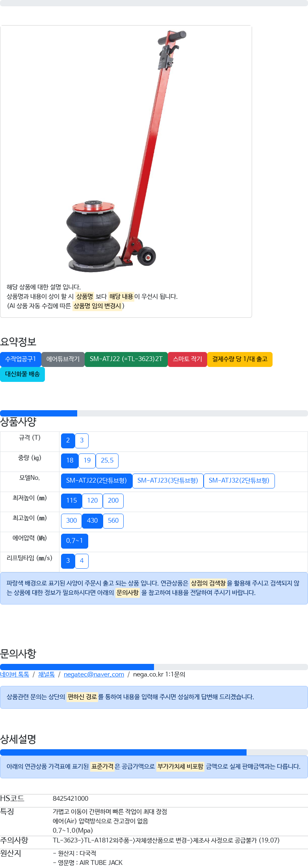
Task: Click the air tube jack product image
Action: (126, 151)
